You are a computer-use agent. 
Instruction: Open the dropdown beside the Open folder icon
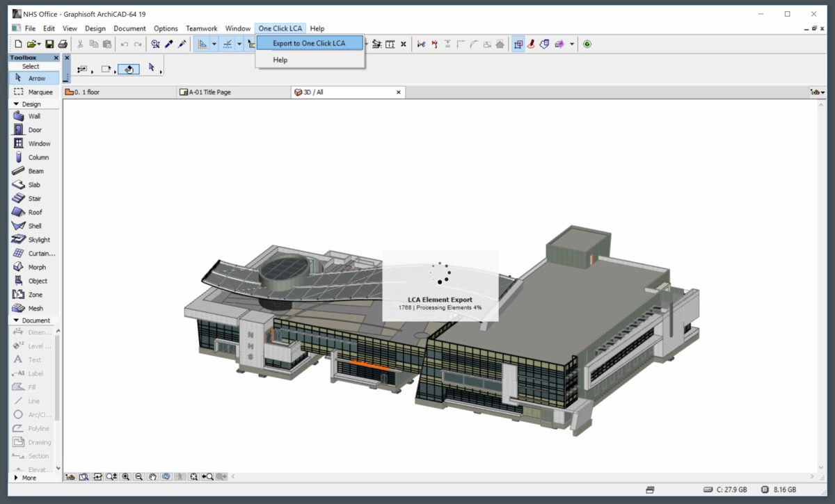click(40, 44)
